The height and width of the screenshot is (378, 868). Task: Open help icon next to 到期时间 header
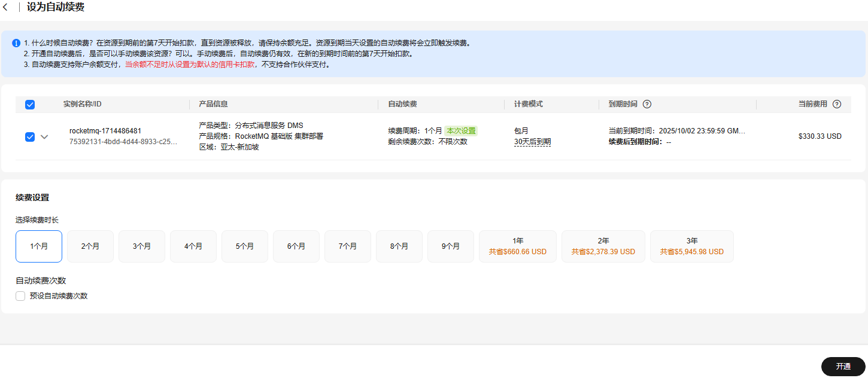tap(647, 104)
